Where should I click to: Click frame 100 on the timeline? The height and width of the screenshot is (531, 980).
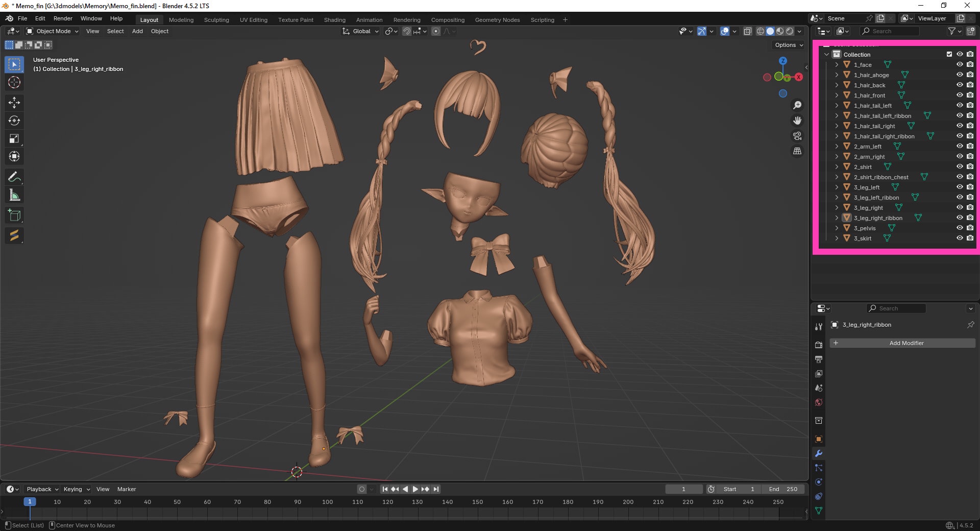coord(327,502)
